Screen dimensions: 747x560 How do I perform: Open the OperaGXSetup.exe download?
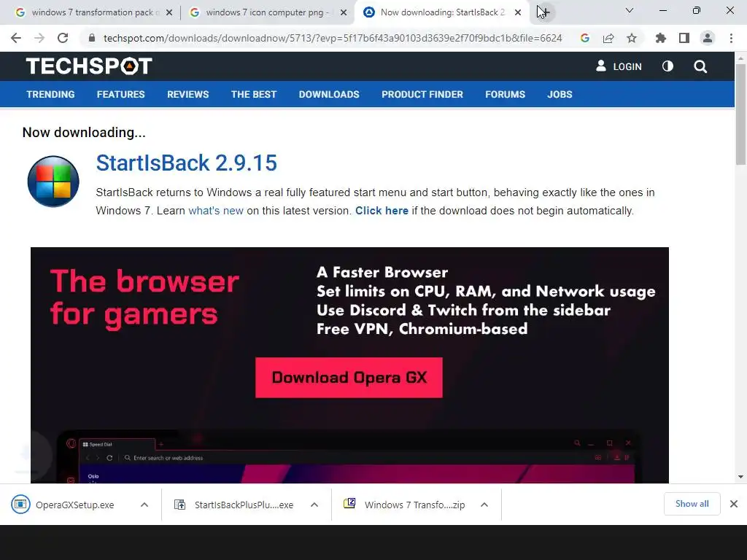(x=75, y=505)
